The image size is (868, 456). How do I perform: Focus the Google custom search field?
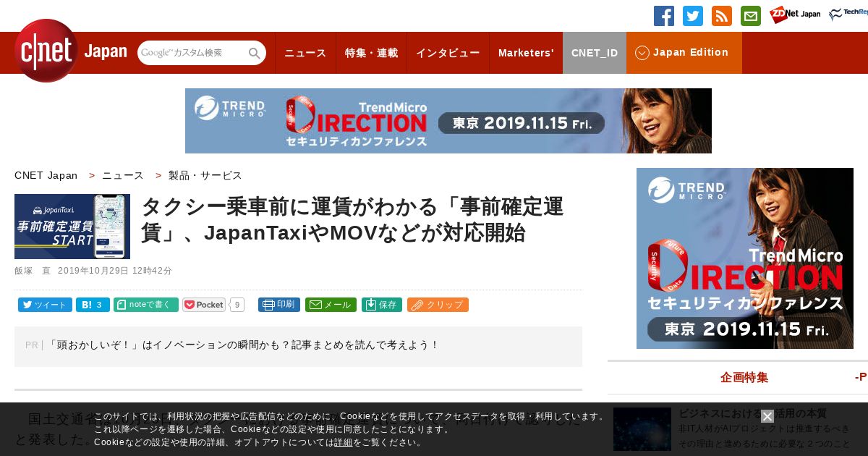[192, 53]
